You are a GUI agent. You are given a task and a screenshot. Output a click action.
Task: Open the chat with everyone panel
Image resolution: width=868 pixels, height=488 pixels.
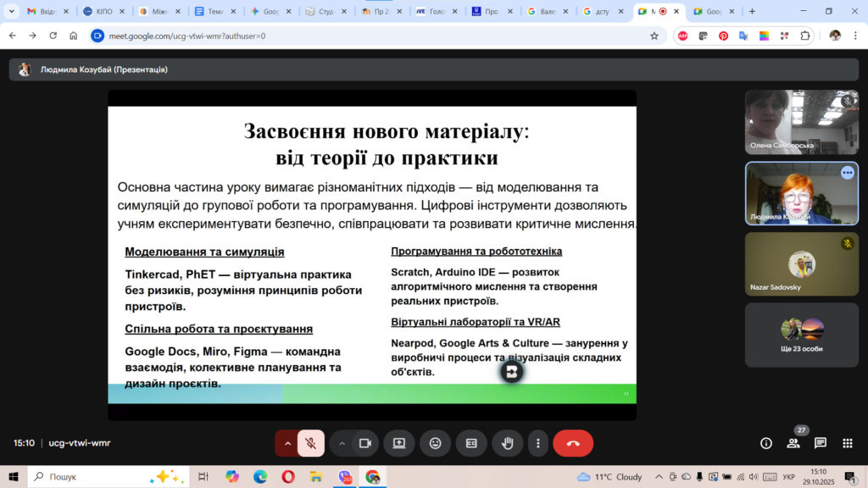click(x=821, y=443)
